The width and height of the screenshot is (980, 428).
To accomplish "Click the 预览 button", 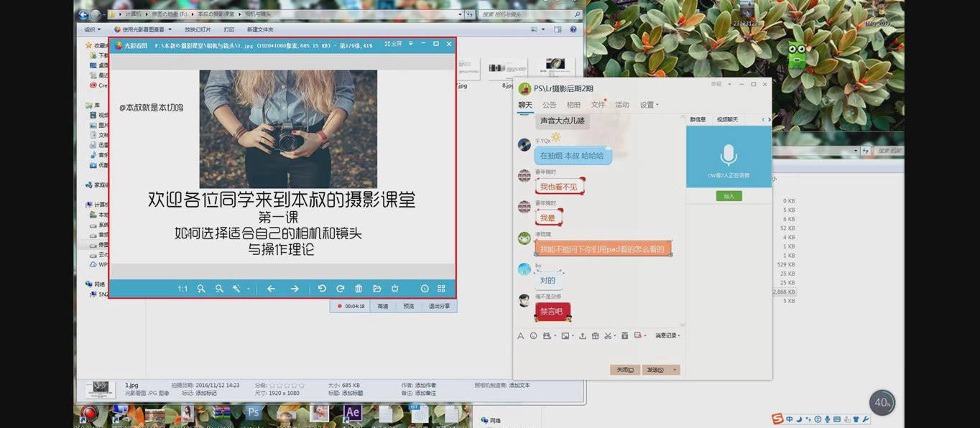I will tap(409, 306).
